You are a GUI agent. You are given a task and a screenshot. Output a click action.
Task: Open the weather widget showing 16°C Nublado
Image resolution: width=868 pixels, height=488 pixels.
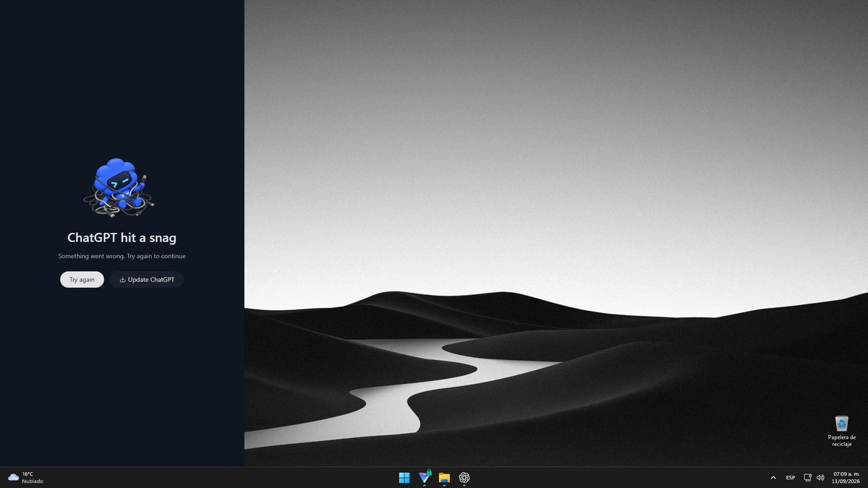pyautogui.click(x=25, y=477)
